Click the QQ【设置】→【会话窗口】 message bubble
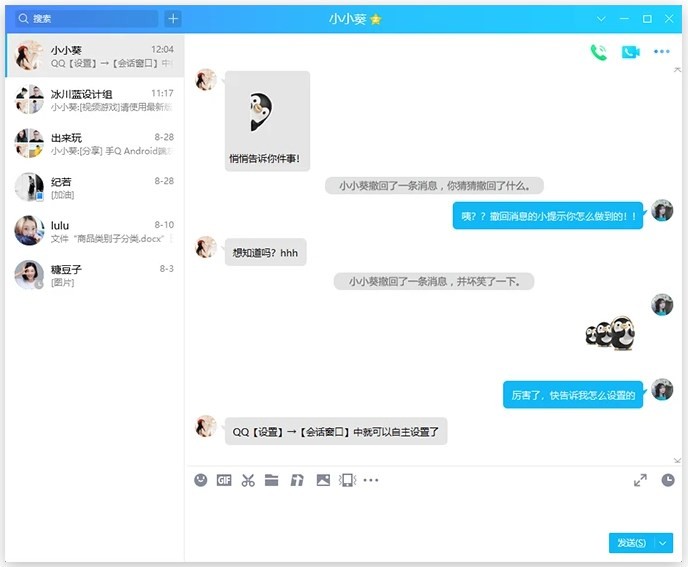The image size is (688, 567). [336, 431]
